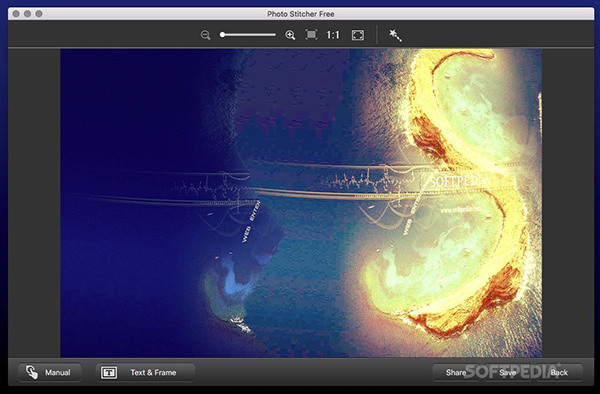The width and height of the screenshot is (600, 394).
Task: Click the zoom in magnifier icon
Action: (x=290, y=35)
